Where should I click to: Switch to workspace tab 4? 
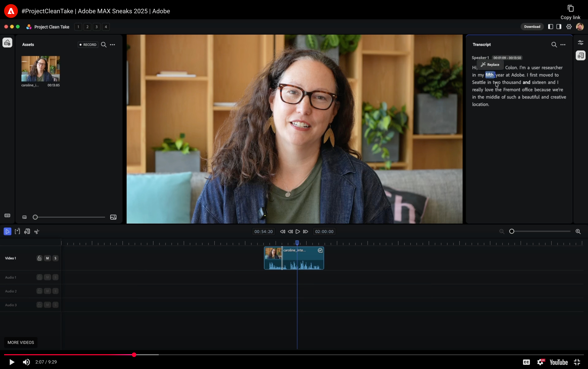[106, 27]
